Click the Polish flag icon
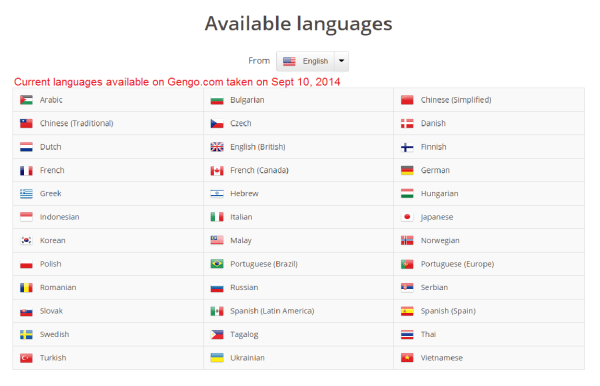The height and width of the screenshot is (386, 600). click(x=26, y=264)
